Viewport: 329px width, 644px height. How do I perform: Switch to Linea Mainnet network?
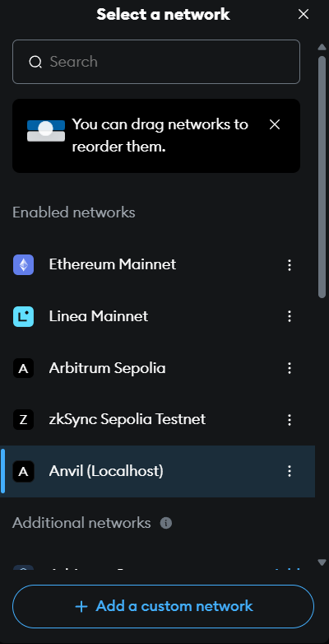(x=158, y=316)
